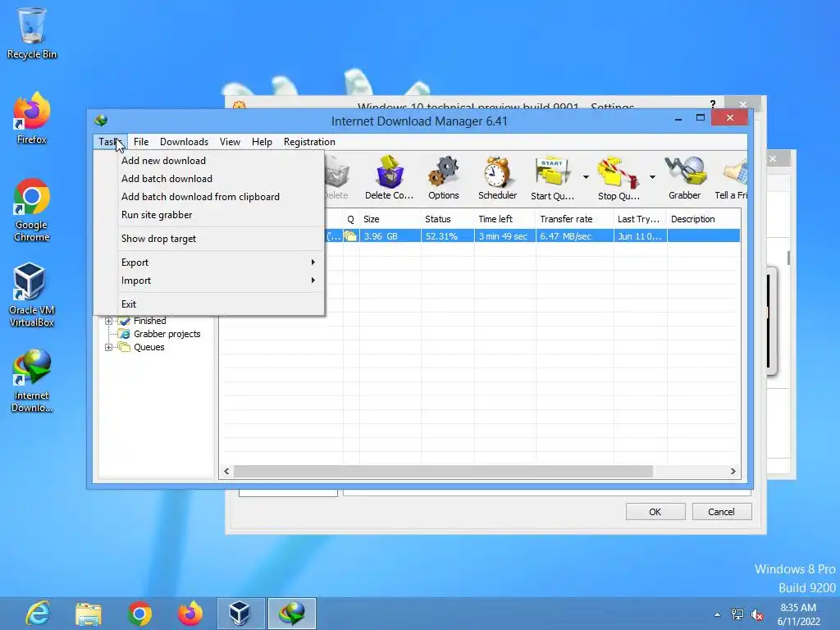Image resolution: width=840 pixels, height=630 pixels.
Task: Open Internet Explorer from the taskbar
Action: tap(39, 614)
